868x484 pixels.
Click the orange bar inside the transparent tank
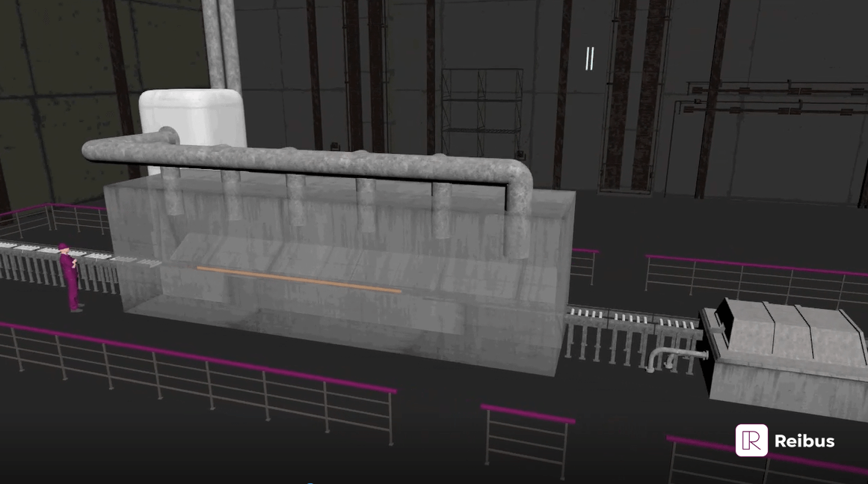(x=299, y=280)
